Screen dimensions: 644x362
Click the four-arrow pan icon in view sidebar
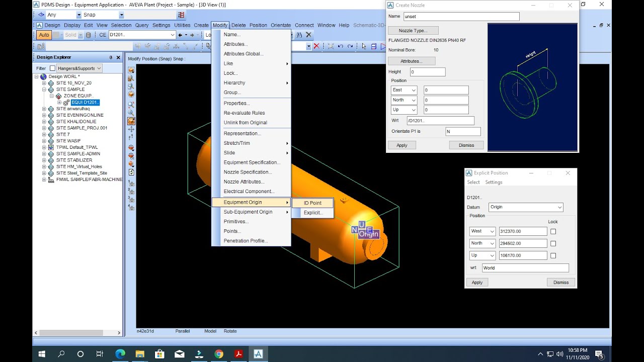coord(131,129)
